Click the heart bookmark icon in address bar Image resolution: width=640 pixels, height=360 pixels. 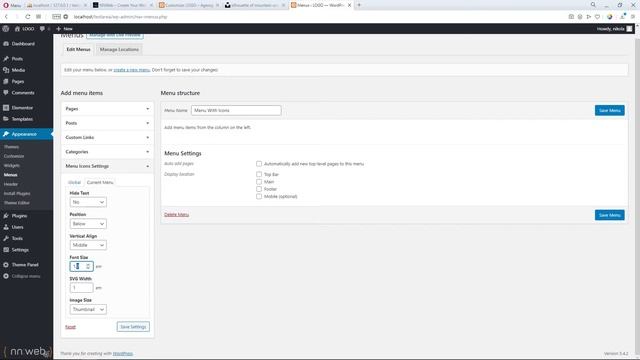coord(597,17)
